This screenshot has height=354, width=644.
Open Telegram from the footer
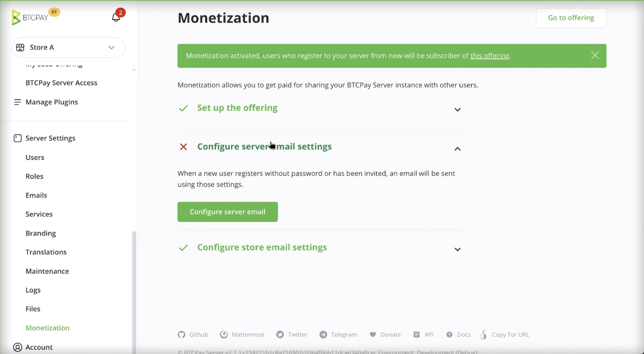[323, 334]
